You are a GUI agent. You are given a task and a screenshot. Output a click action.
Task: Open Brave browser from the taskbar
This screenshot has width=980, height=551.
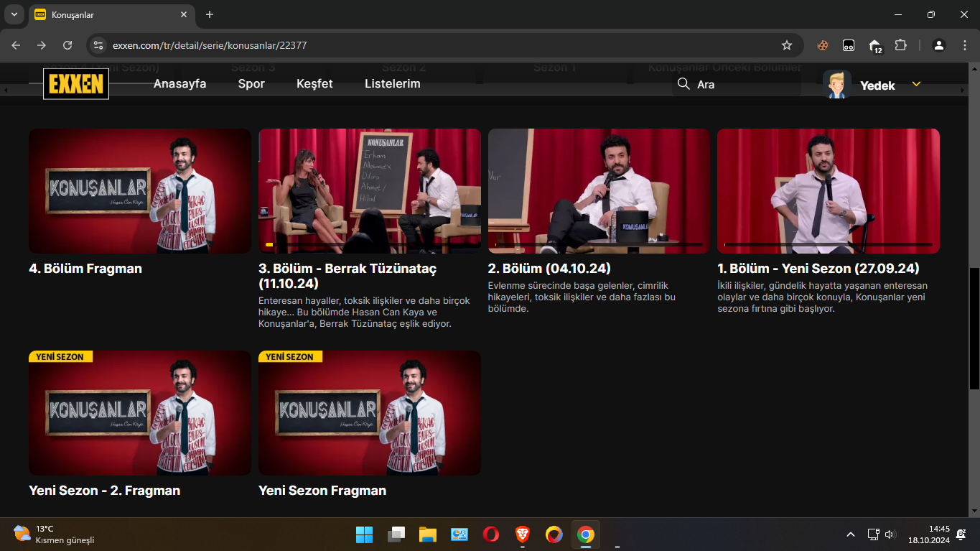[x=523, y=534]
